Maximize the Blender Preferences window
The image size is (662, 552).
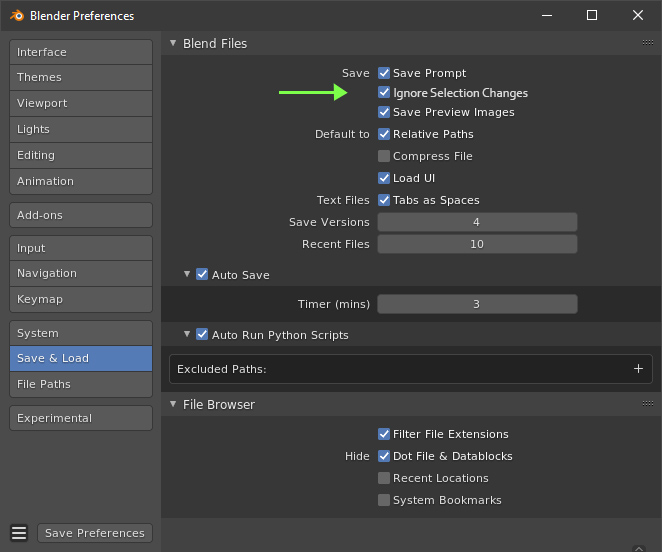(x=592, y=16)
